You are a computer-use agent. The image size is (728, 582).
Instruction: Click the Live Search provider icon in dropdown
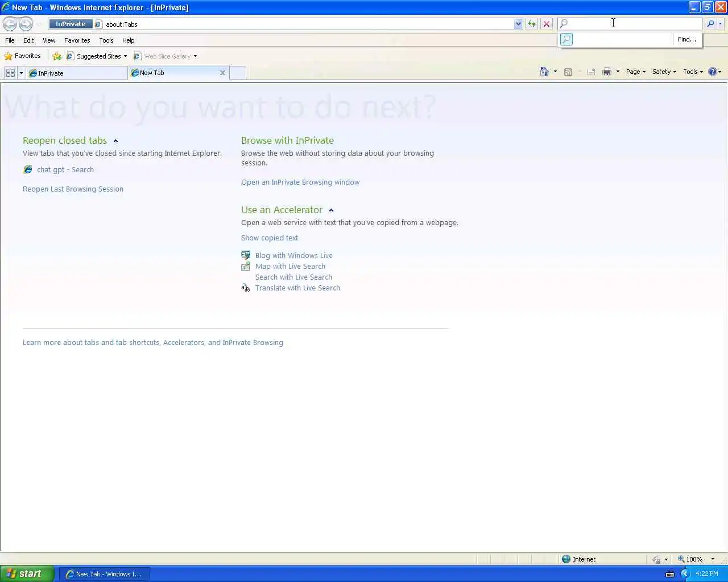point(566,39)
